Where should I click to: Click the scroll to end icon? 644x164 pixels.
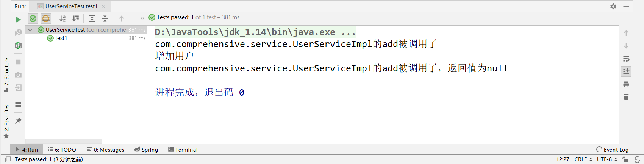(626, 71)
